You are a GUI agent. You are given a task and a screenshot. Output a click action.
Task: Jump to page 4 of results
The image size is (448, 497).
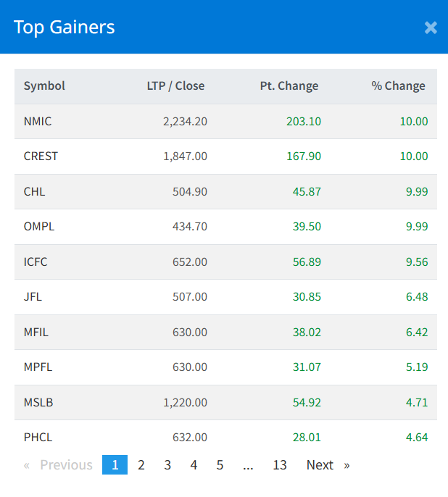tap(194, 465)
